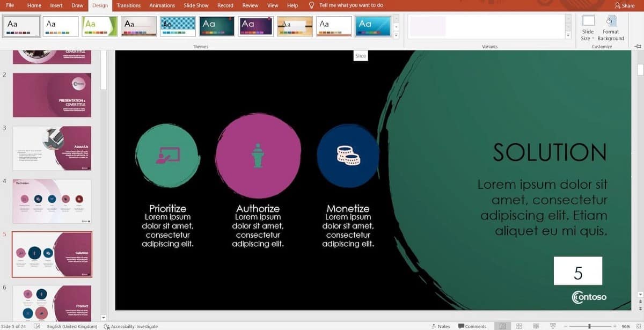This screenshot has height=330, width=644.
Task: Open the Comments pane
Action: pos(472,326)
